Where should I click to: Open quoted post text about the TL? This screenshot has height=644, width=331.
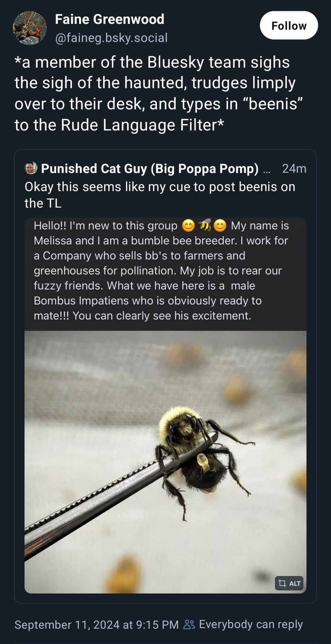click(159, 195)
